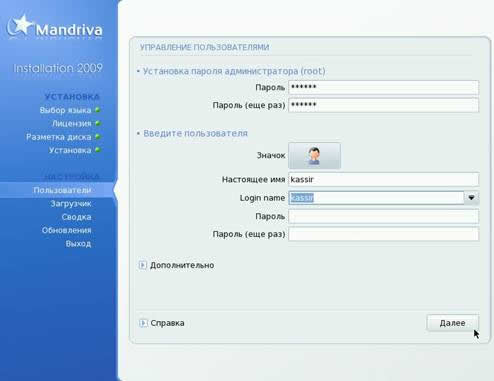
Task: Click green status dot beside Разметка диска
Action: (97, 136)
